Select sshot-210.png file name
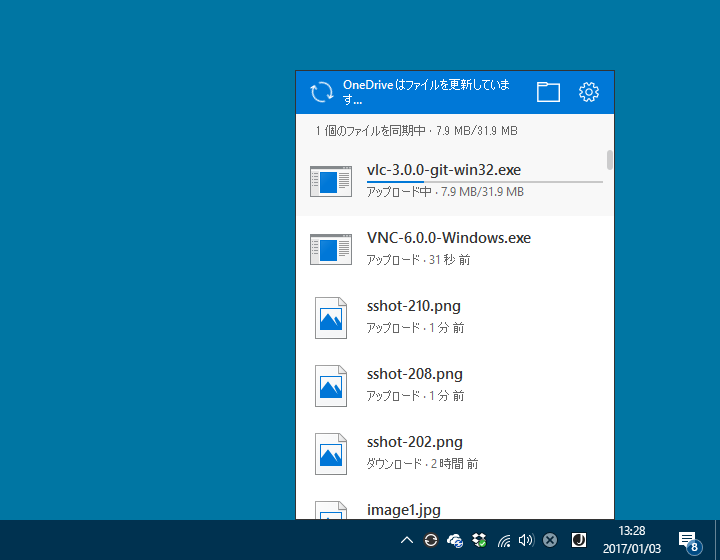Screen dimensions: 720x560 click(413, 306)
